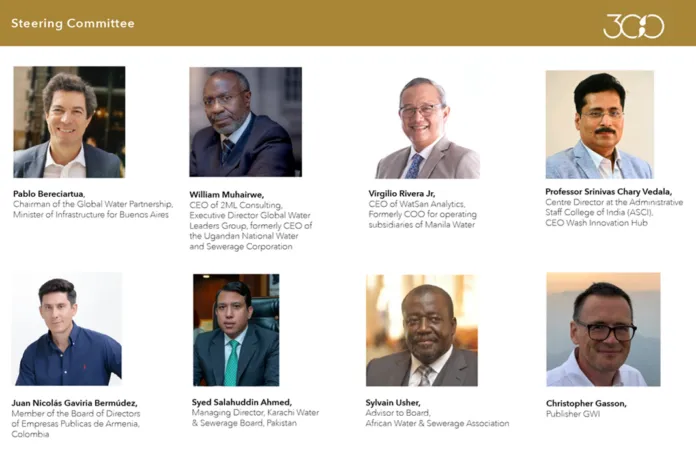The width and height of the screenshot is (696, 464).
Task: Select Syed Salahuddin Ahmed's portrait
Action: pyautogui.click(x=236, y=330)
